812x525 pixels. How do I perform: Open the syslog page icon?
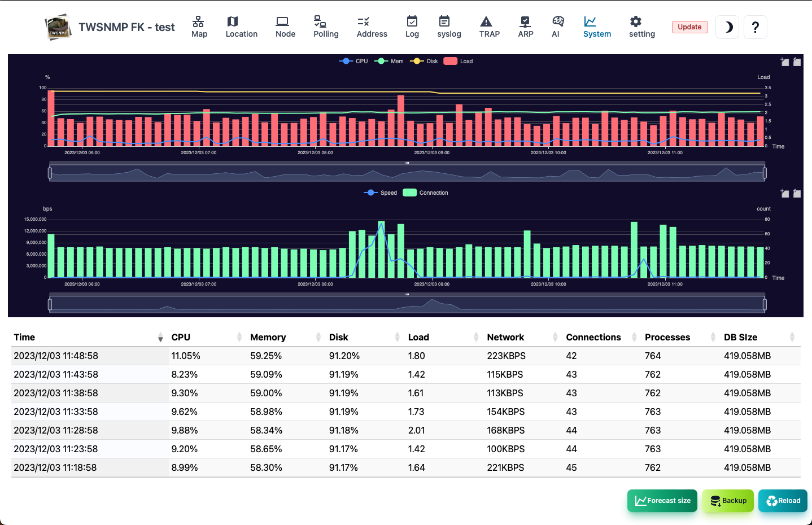coord(444,21)
